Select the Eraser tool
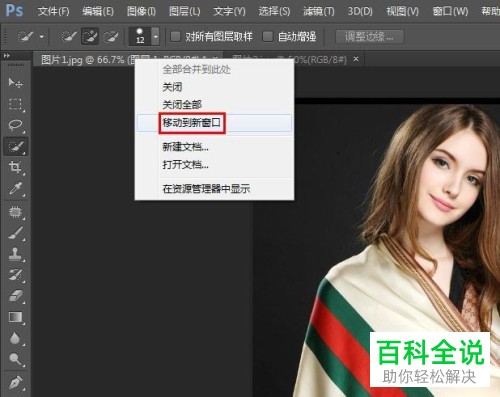 (x=15, y=296)
